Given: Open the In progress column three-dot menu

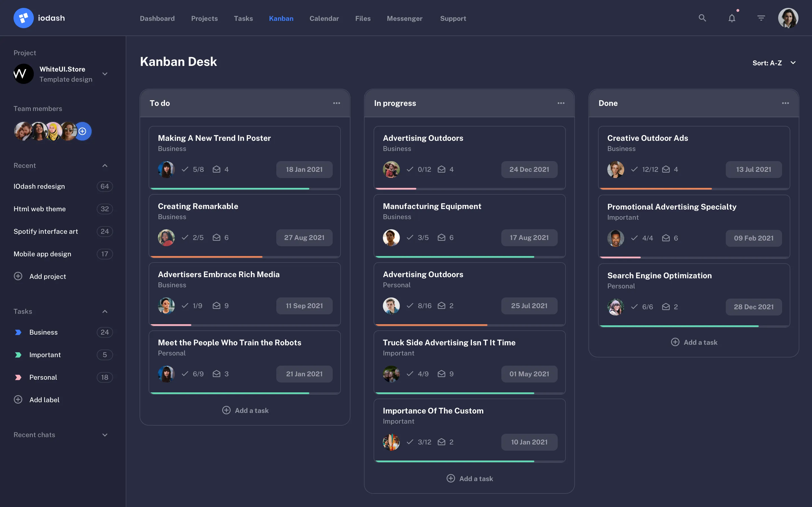Looking at the screenshot, I should (x=561, y=103).
